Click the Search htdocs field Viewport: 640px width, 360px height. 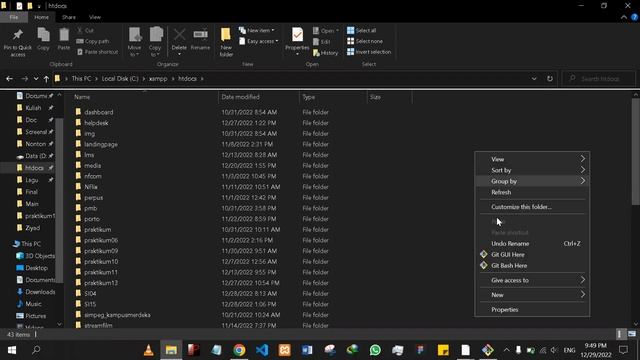599,78
